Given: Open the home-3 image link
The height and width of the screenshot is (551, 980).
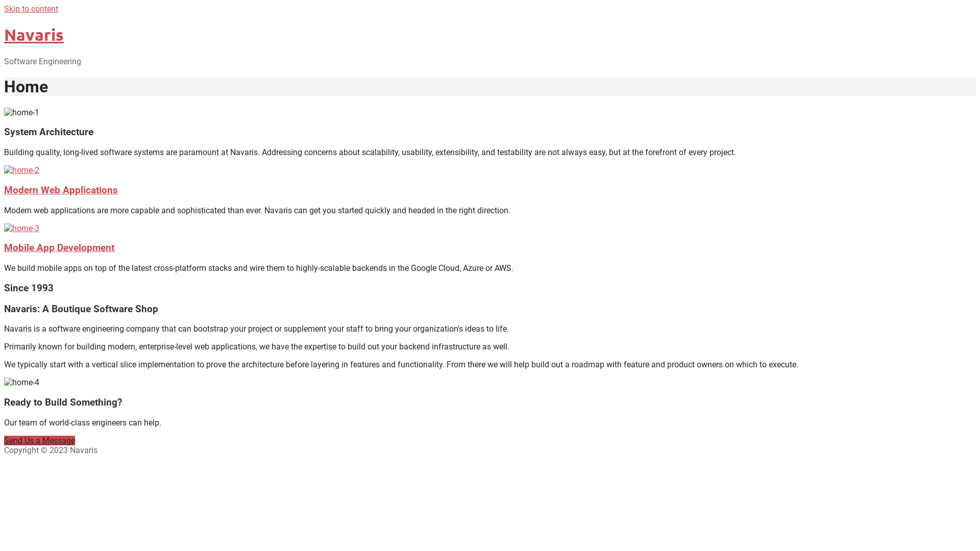Looking at the screenshot, I should tap(21, 229).
